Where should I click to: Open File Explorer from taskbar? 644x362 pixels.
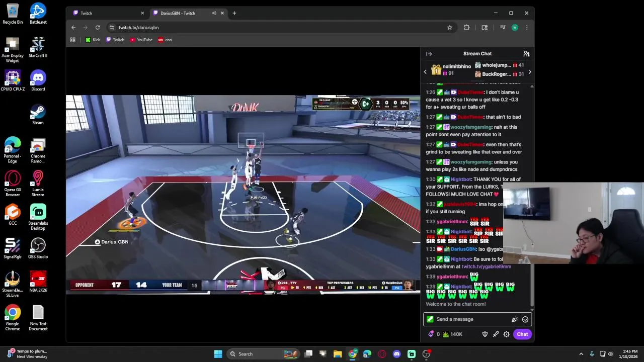coord(338,354)
